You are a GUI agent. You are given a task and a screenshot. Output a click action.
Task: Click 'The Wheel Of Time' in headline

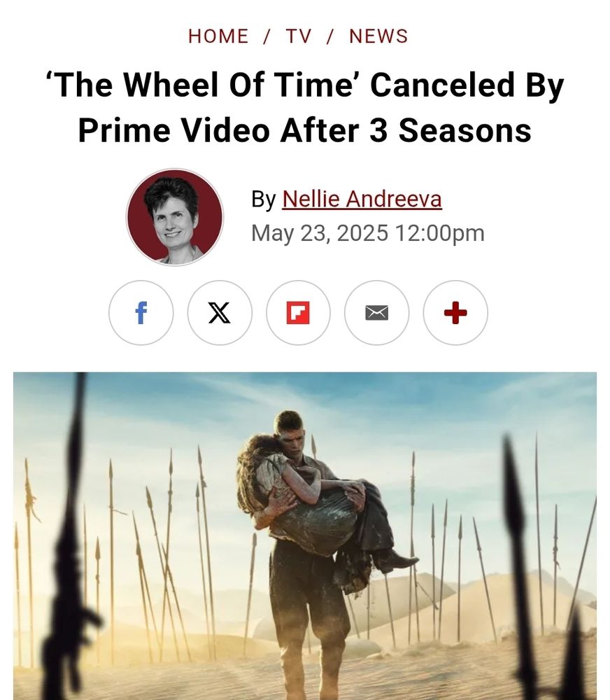click(204, 85)
